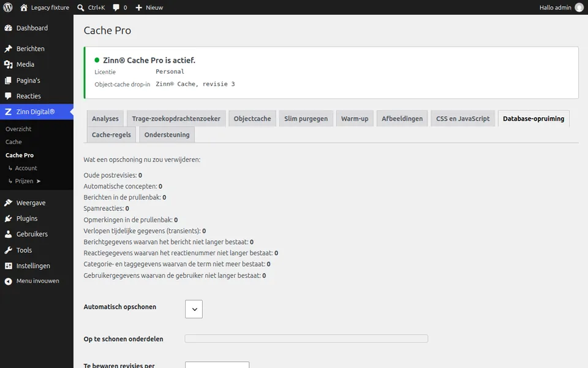Screen dimensions: 588x368
Task: Click the text 'Spamreacties: 0'
Action: pos(106,209)
